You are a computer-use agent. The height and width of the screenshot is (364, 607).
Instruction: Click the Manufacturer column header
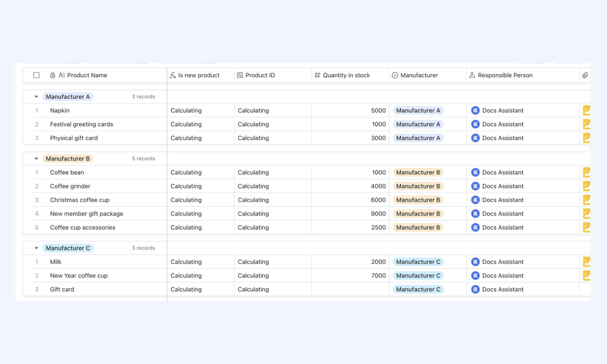[x=428, y=75]
